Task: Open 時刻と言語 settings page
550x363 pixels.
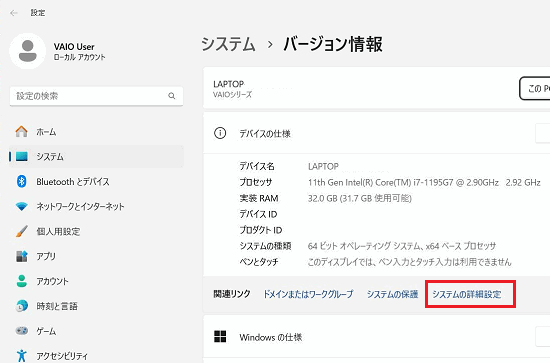Action: (x=96, y=306)
